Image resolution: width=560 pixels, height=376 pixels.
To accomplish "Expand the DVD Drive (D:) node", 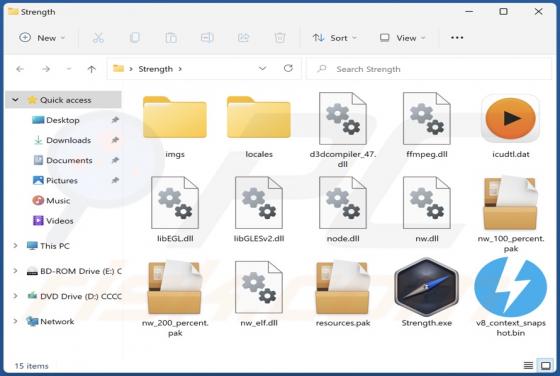I will point(15,296).
